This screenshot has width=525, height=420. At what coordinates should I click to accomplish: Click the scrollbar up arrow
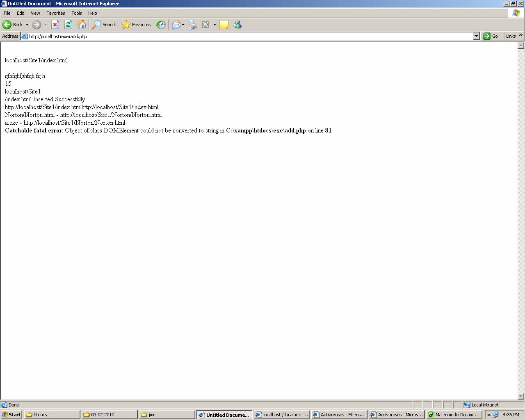pos(521,46)
